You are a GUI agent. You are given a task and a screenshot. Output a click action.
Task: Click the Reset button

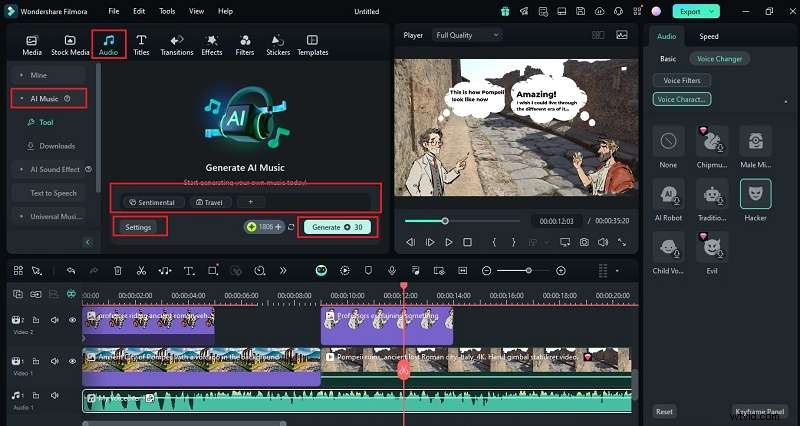664,412
